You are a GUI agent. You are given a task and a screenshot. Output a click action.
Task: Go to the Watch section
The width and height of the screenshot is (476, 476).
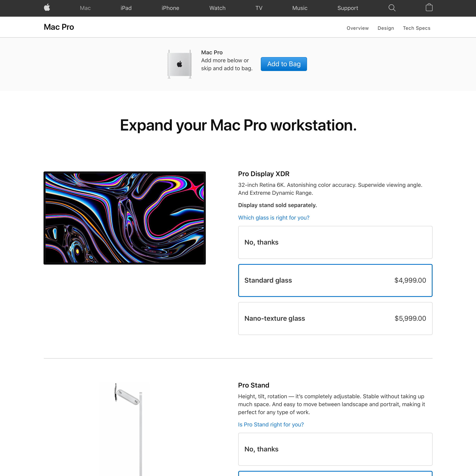217,8
